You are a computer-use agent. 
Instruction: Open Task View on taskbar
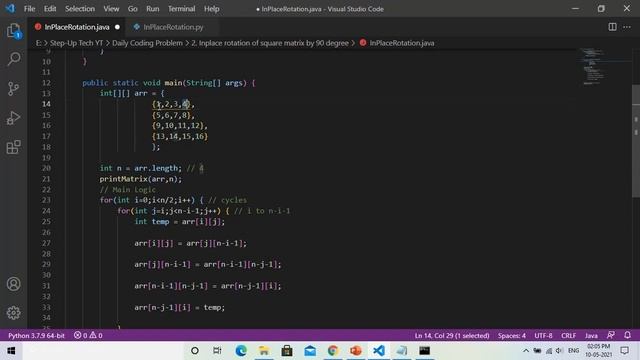click(x=217, y=351)
